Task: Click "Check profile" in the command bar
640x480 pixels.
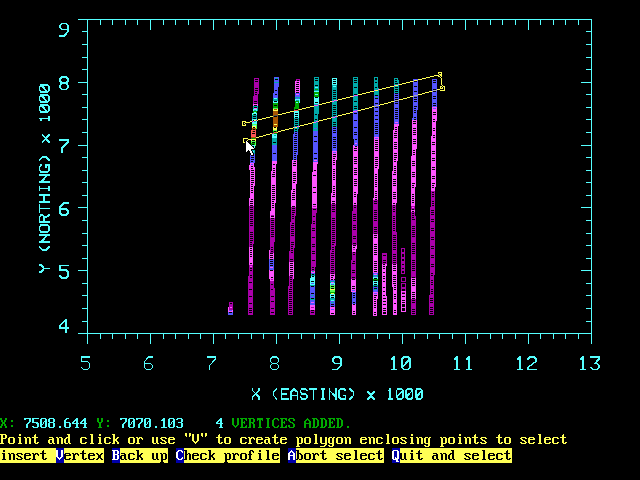Action: 228,456
